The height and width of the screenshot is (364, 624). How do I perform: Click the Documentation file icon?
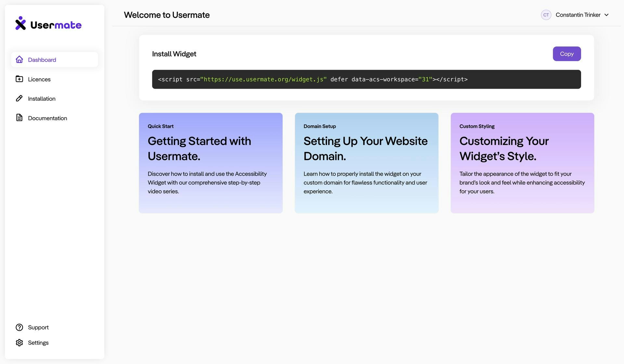19,118
